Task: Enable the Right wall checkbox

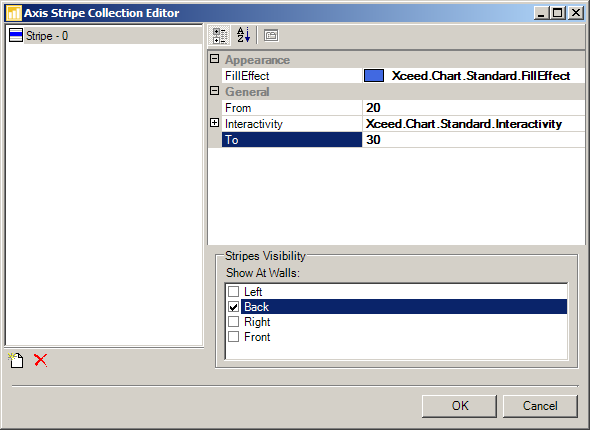Action: click(233, 322)
